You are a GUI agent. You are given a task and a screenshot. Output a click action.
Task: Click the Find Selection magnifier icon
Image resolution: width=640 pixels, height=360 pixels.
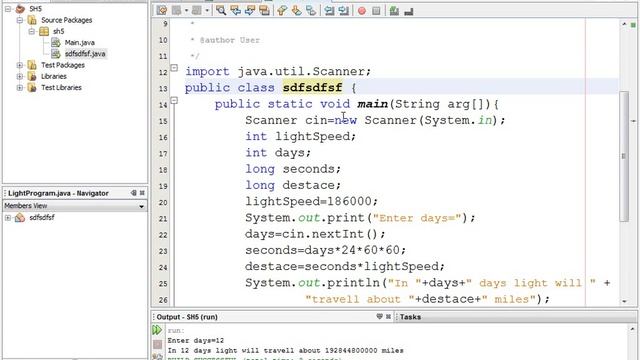[x=221, y=11]
